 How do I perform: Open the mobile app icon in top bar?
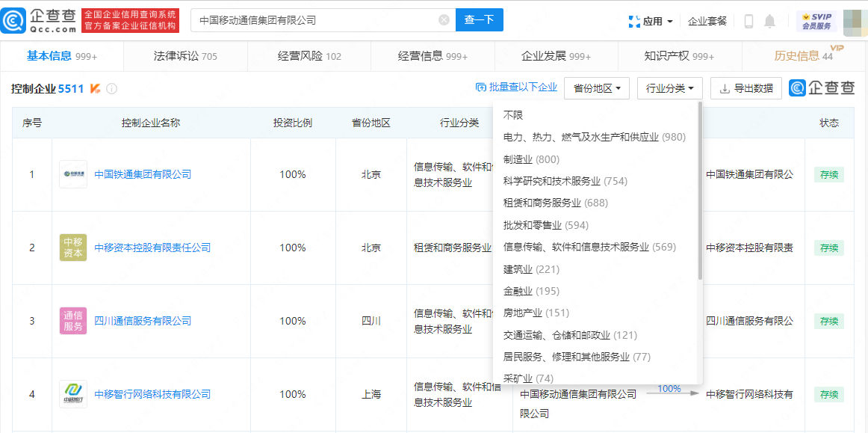point(748,21)
